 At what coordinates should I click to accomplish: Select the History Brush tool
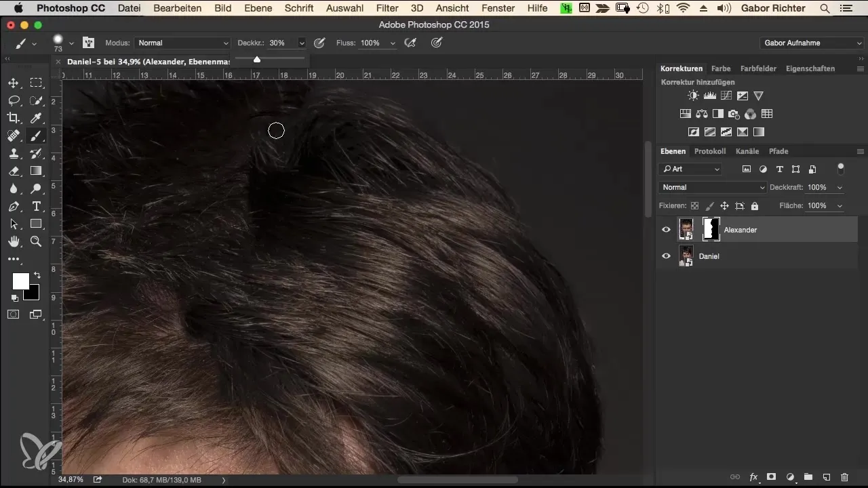pyautogui.click(x=36, y=153)
